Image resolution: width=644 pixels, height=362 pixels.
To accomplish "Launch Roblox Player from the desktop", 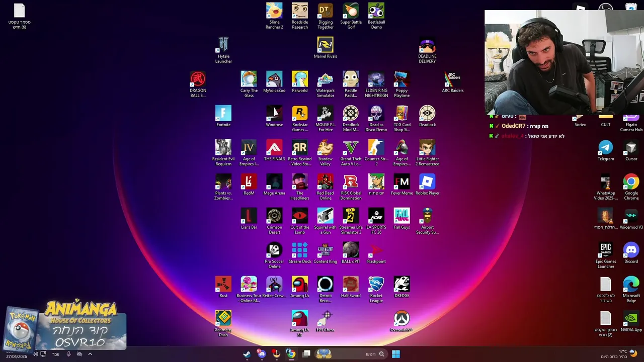I will click(427, 185).
